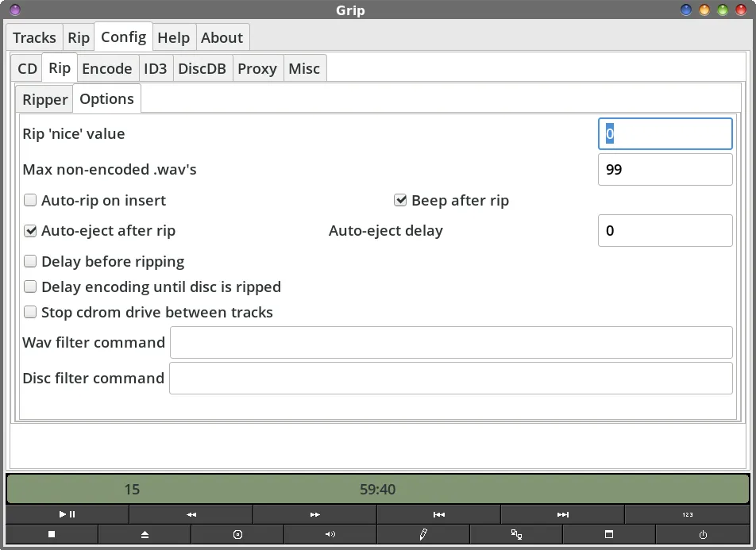The height and width of the screenshot is (550, 756).
Task: Click the Rewind button
Action: point(191,514)
